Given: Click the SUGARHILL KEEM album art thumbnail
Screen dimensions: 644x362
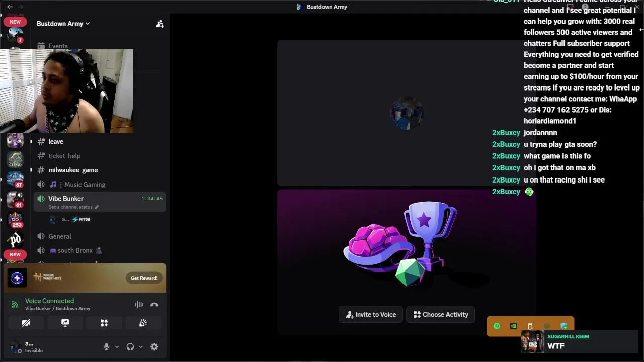Looking at the screenshot, I should [532, 342].
